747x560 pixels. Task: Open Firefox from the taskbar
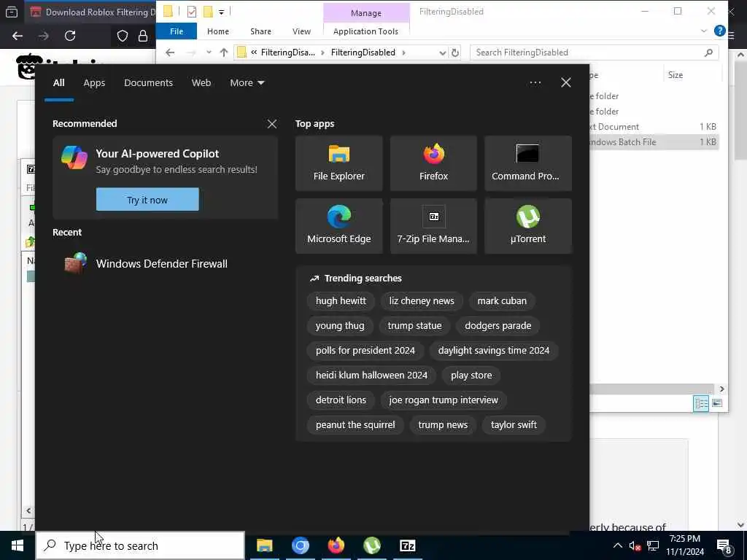coord(336,545)
